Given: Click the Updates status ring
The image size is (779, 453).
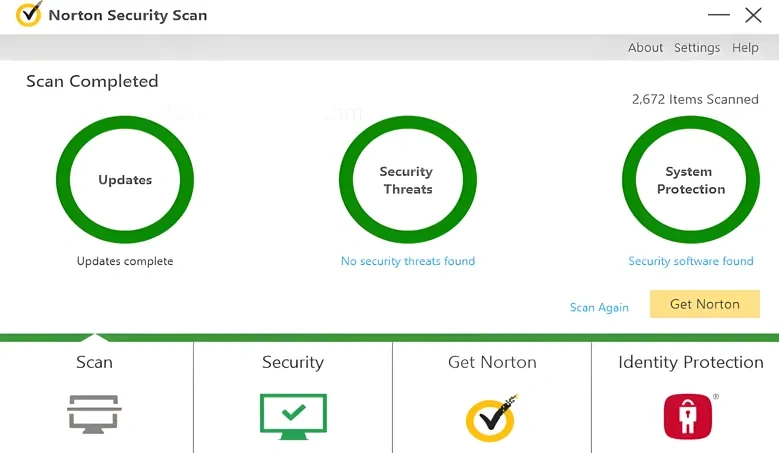Looking at the screenshot, I should [125, 179].
